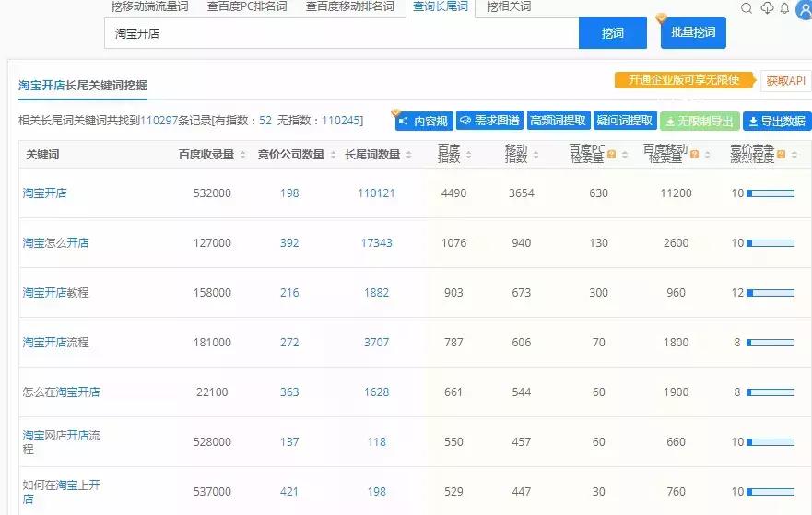Click long-tail count 118
The height and width of the screenshot is (515, 812).
click(x=376, y=441)
